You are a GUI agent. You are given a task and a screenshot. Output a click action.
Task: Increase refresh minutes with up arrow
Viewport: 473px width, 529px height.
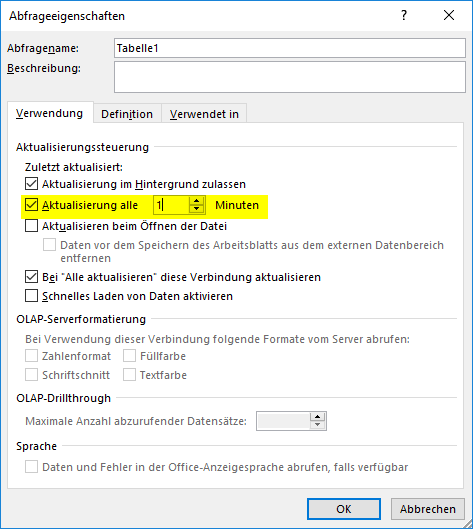[196, 200]
